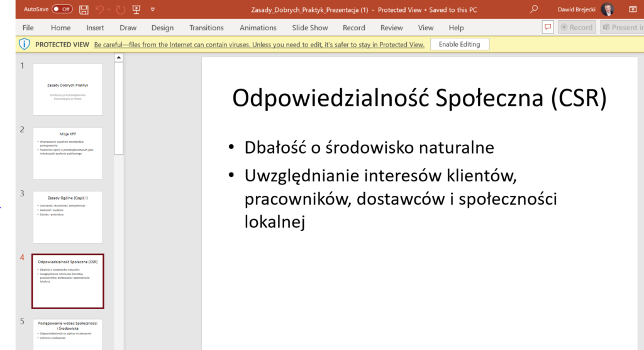This screenshot has width=644, height=350.
Task: Open the Undo history dropdown arrow
Action: coord(109,9)
